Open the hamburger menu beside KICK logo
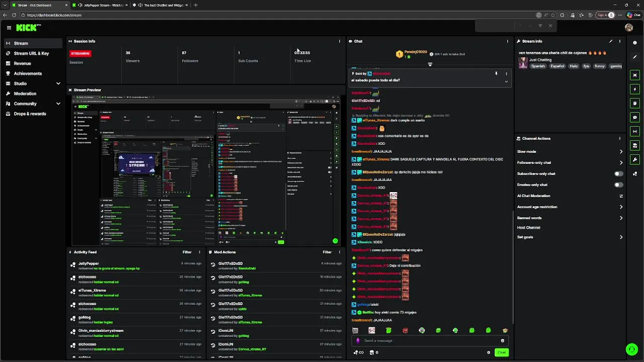Image resolution: width=644 pixels, height=362 pixels. tap(9, 28)
